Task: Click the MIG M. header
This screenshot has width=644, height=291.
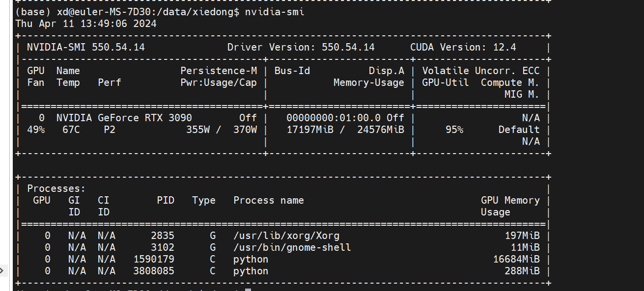Action: 522,94
